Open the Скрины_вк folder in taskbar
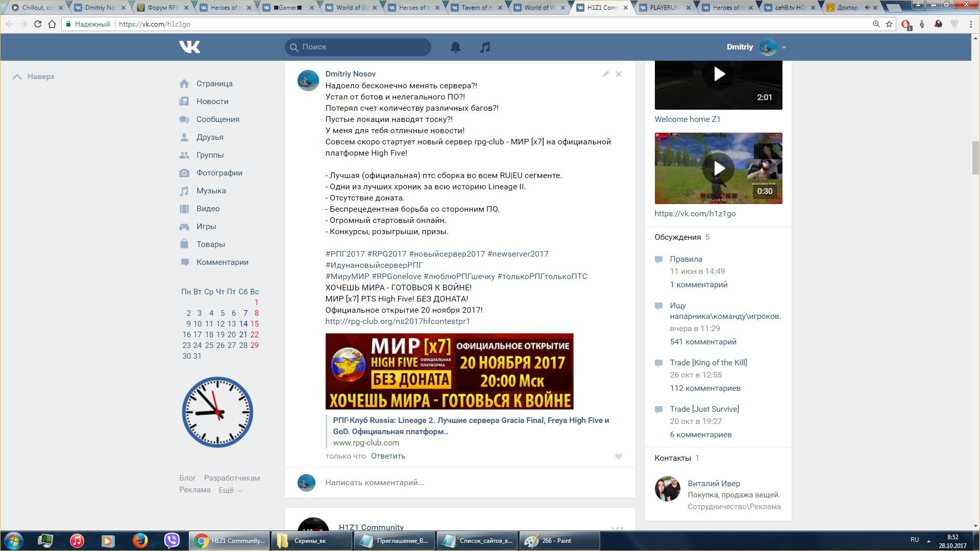This screenshot has height=551, width=980. (311, 541)
